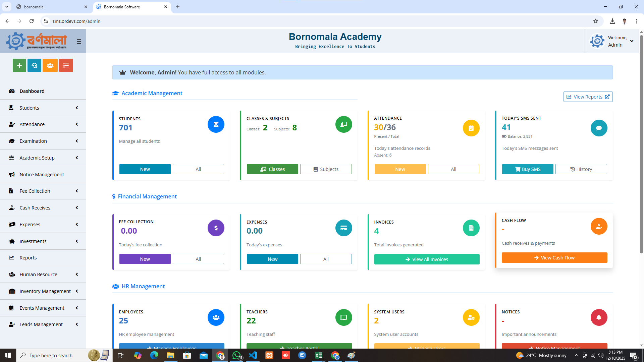The height and width of the screenshot is (362, 644).
Task: Open WhatsApp from the Windows taskbar
Action: 236,355
